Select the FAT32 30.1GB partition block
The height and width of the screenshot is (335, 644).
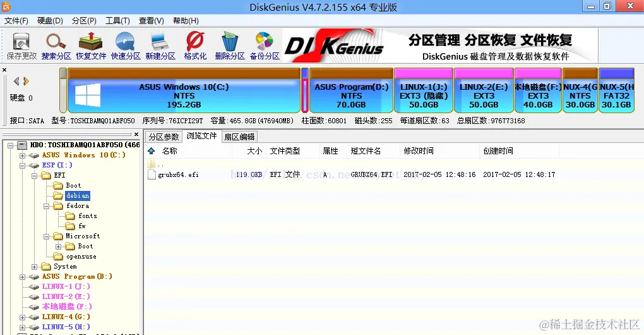click(x=616, y=90)
